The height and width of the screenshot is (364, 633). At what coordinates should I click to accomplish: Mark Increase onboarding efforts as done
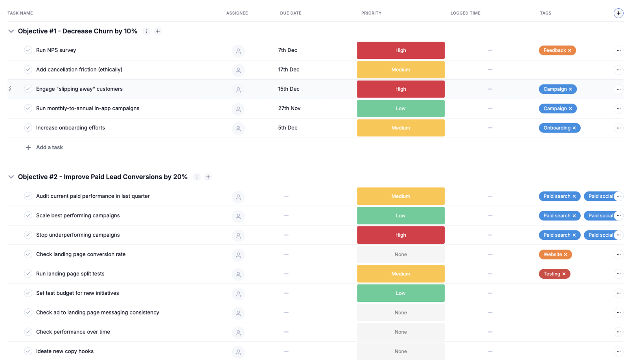[28, 127]
